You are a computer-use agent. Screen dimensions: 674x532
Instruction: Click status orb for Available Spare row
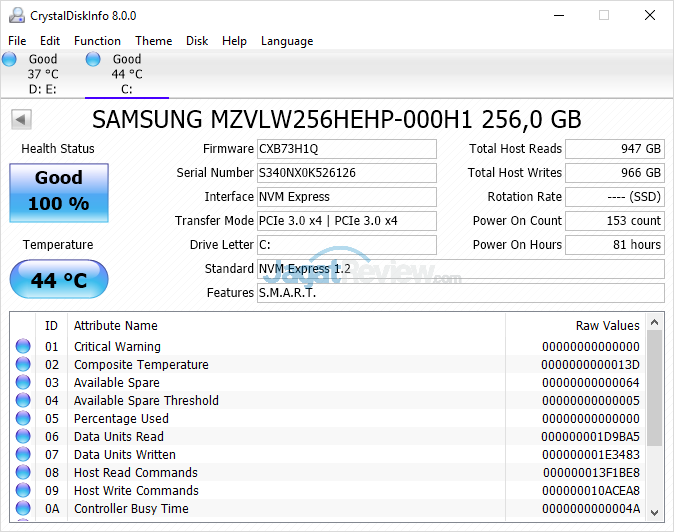pos(23,383)
